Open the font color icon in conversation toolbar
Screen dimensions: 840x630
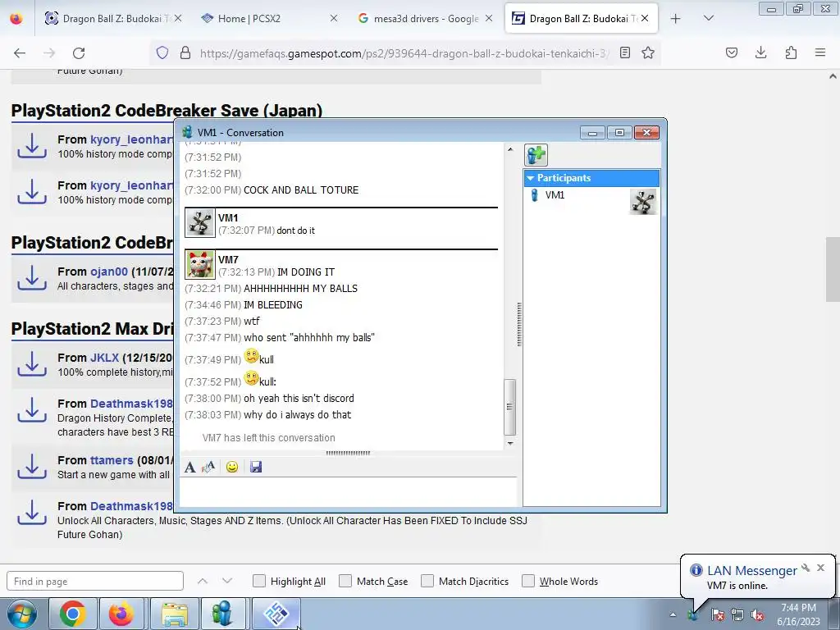(208, 467)
